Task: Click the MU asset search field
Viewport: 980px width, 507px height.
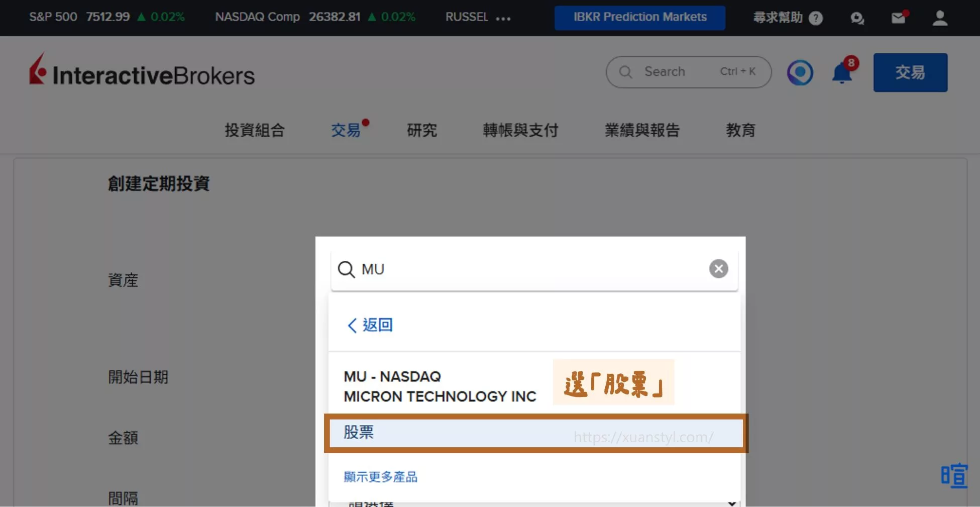Action: click(x=534, y=269)
